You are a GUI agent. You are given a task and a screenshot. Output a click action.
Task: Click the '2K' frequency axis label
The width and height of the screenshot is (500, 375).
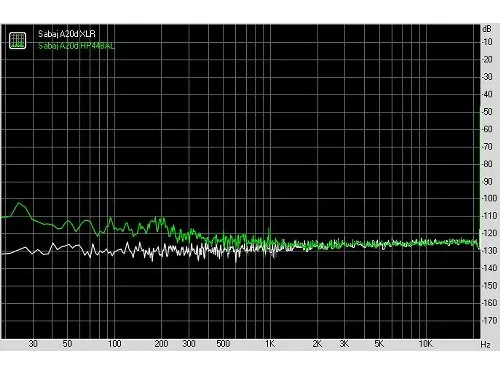[317, 344]
